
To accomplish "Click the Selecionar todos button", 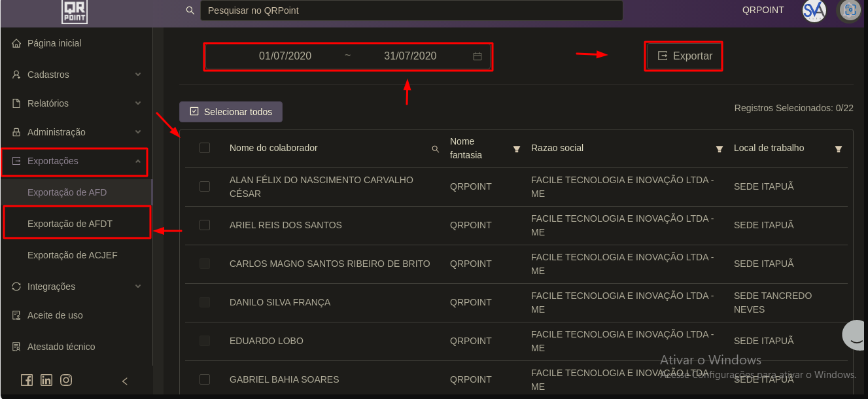I will tap(231, 112).
